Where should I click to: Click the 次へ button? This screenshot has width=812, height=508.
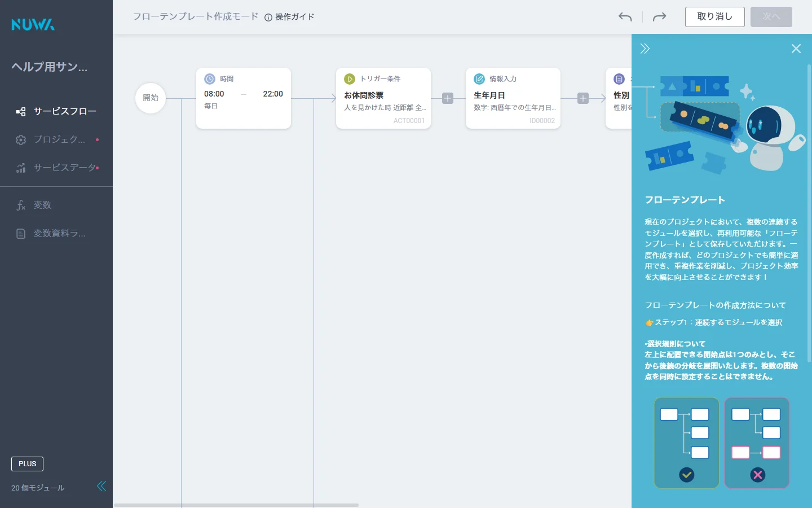coord(771,17)
